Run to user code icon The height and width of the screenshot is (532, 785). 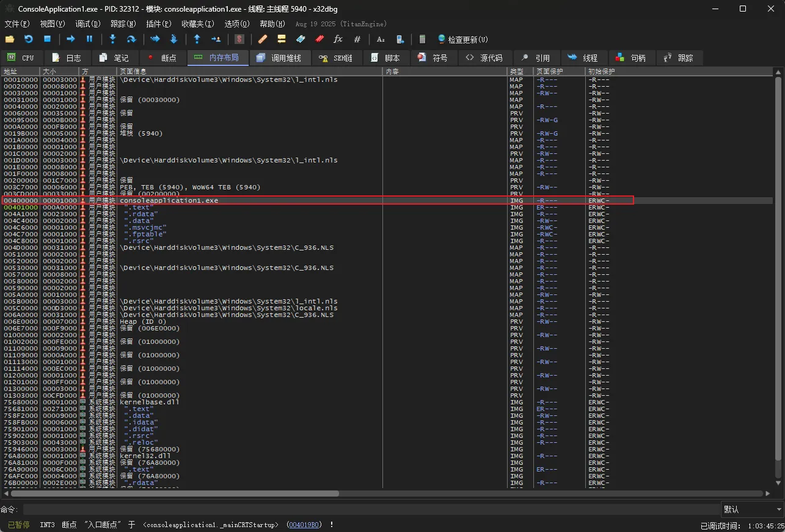216,39
